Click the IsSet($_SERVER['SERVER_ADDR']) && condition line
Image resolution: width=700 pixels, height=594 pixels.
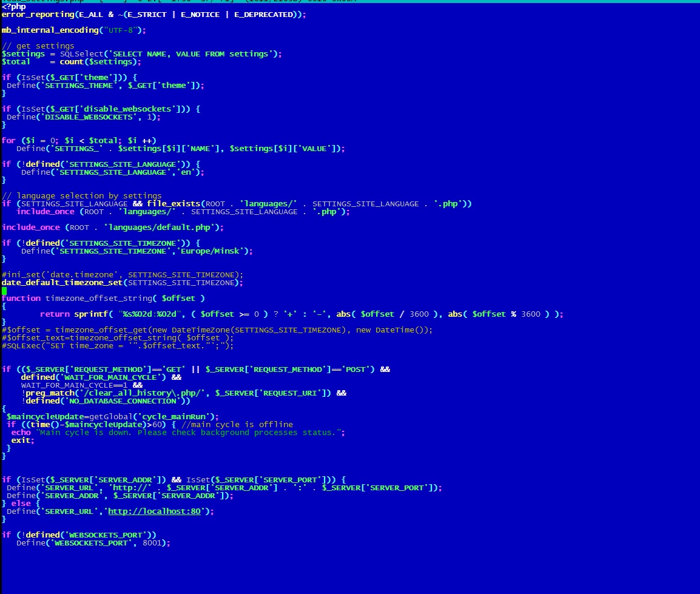173,480
